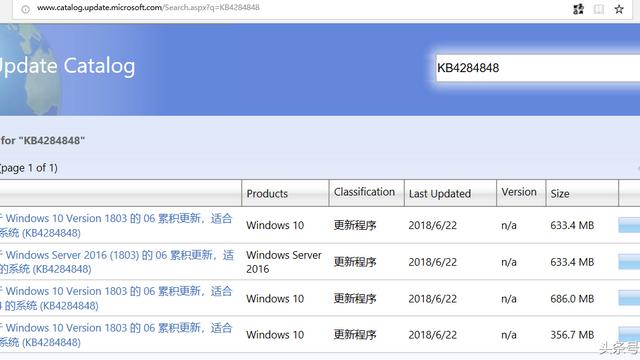Click the results heading for "KB4284848"
640x360 pixels.
(x=42, y=140)
